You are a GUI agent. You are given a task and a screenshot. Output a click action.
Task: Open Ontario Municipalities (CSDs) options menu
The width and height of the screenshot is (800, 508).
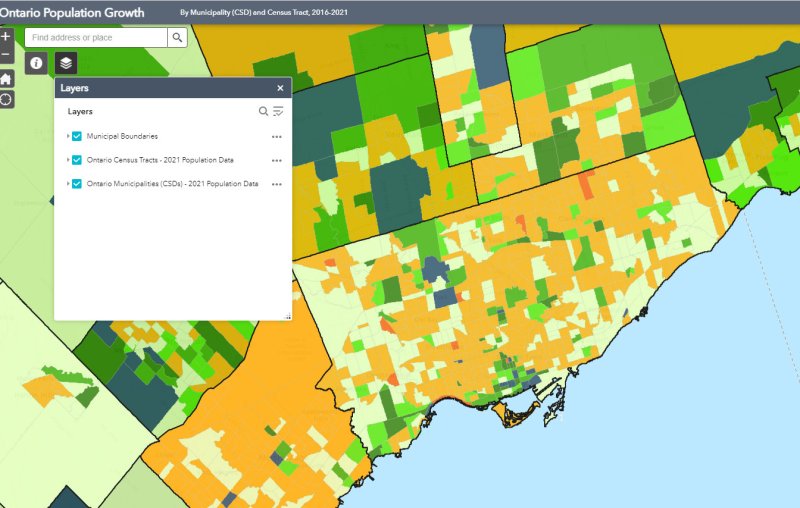coord(277,185)
